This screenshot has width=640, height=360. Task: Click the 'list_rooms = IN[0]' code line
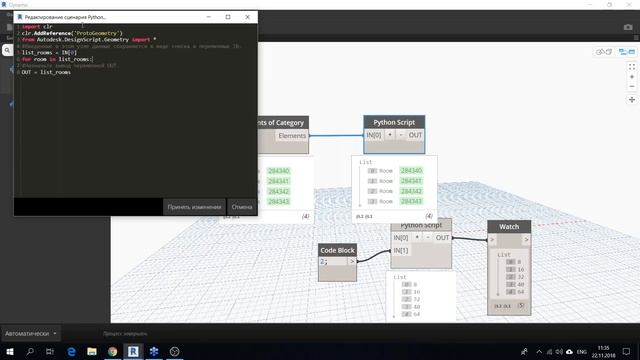(49, 53)
